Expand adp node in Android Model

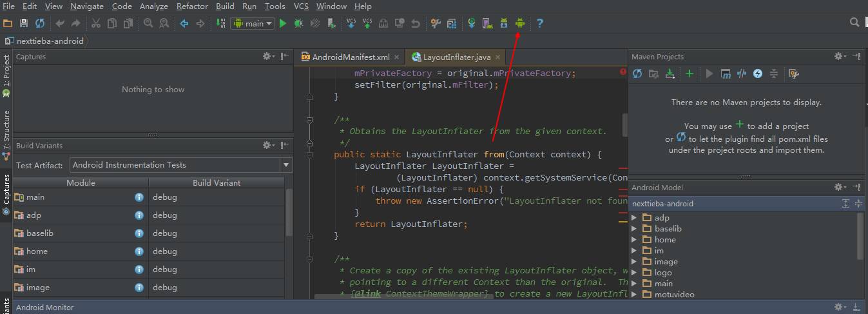tap(634, 218)
